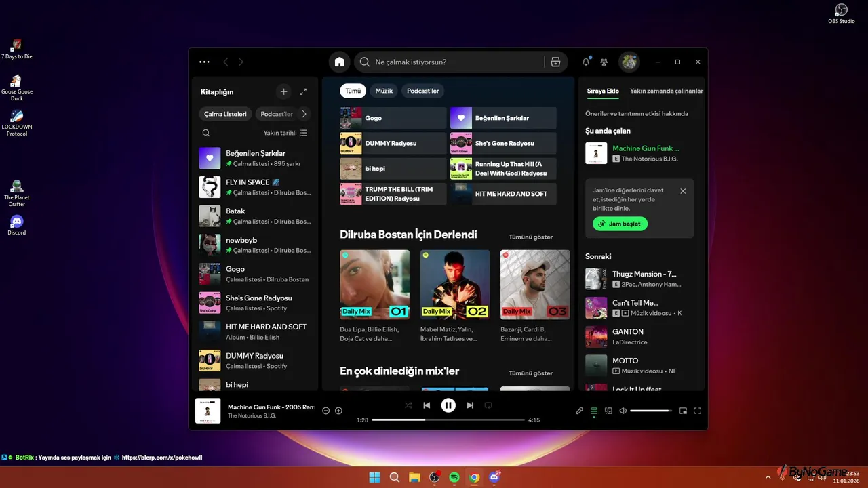
Task: Skip to previous track
Action: [x=427, y=405]
